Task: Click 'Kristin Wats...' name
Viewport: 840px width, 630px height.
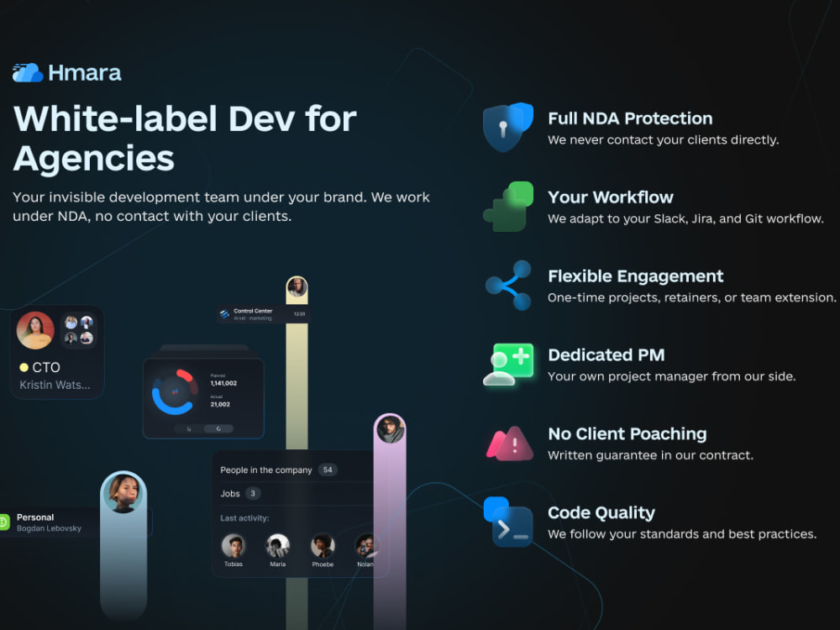Action: coord(55,385)
